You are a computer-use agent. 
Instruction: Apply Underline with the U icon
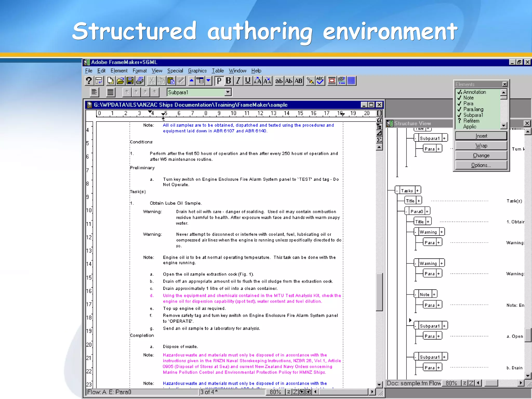tap(248, 81)
